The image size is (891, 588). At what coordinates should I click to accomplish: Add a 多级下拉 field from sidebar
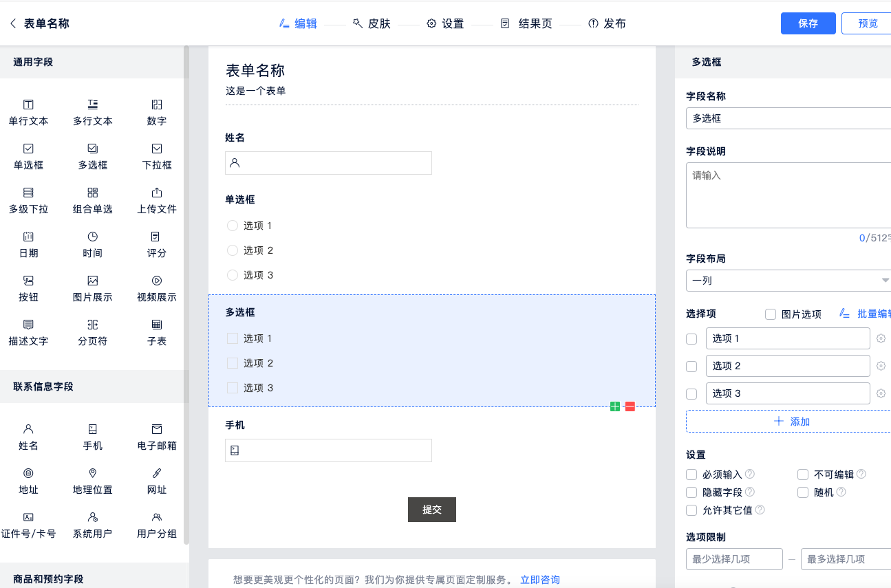pos(28,193)
